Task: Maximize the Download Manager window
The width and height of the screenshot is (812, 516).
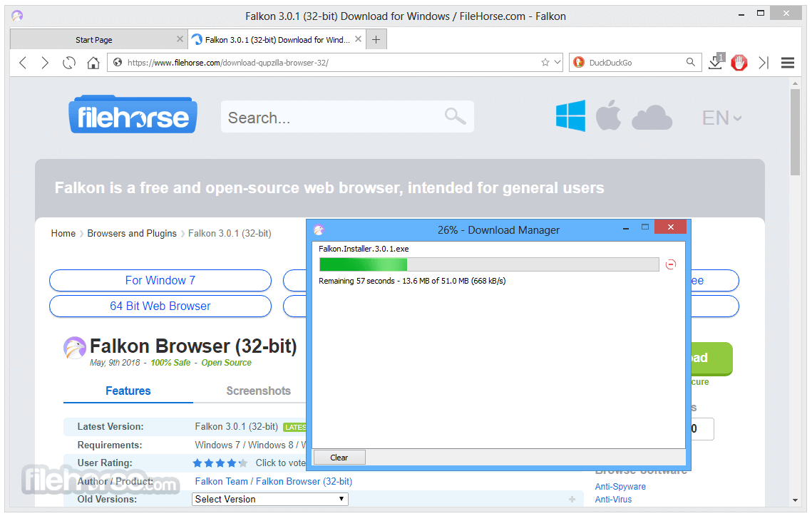Action: click(644, 227)
